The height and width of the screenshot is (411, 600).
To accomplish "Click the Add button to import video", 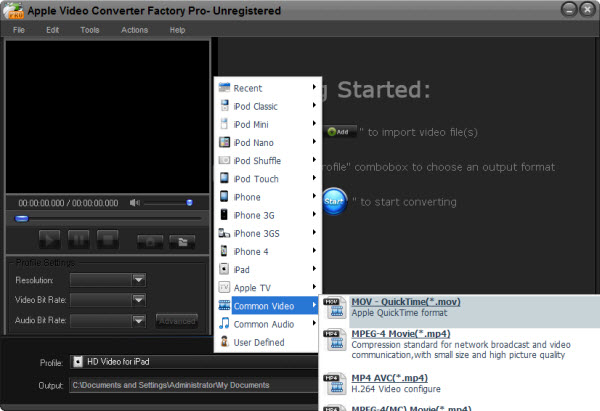I will (337, 131).
